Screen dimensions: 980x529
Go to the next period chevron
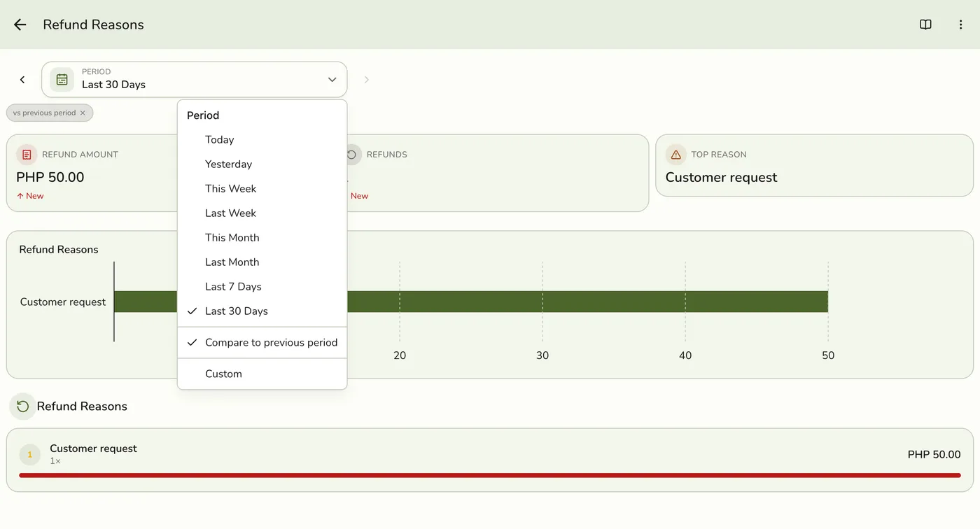click(x=366, y=80)
